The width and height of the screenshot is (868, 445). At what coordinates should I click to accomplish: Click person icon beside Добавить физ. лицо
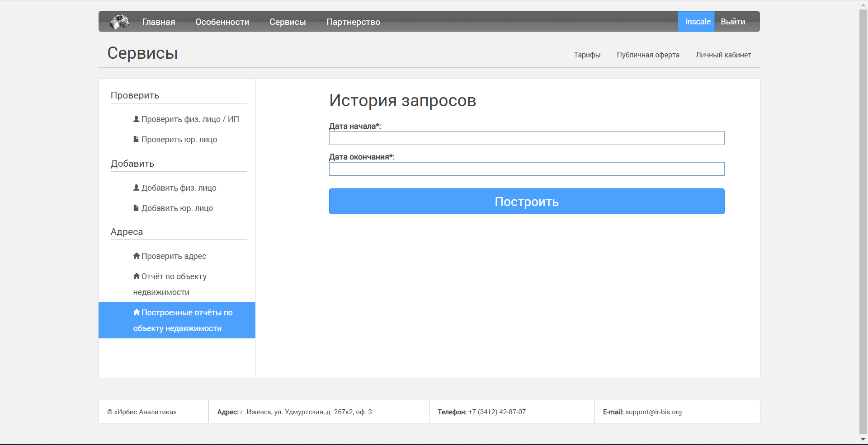click(136, 187)
